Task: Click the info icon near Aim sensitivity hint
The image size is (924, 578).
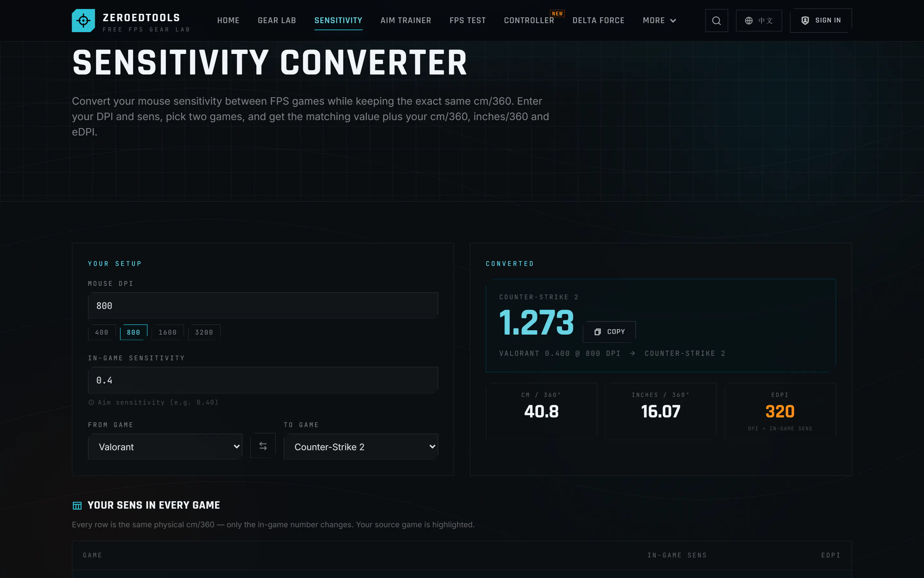Action: click(x=91, y=402)
